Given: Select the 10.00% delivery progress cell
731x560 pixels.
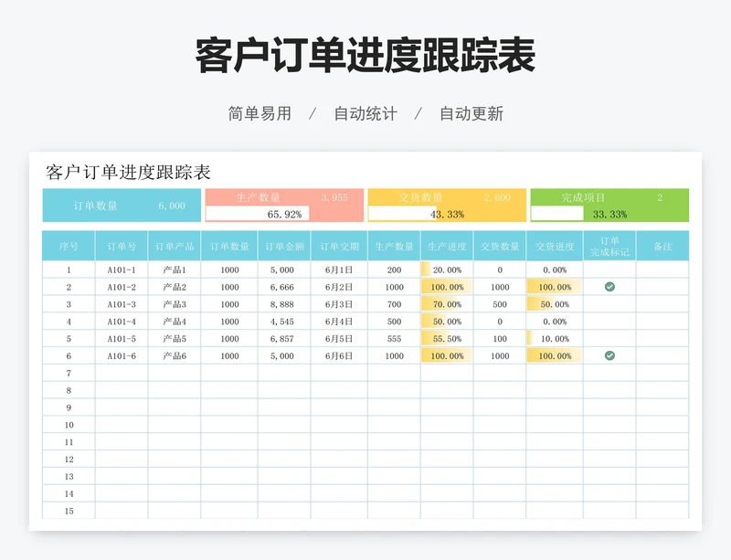Looking at the screenshot, I should tap(555, 339).
